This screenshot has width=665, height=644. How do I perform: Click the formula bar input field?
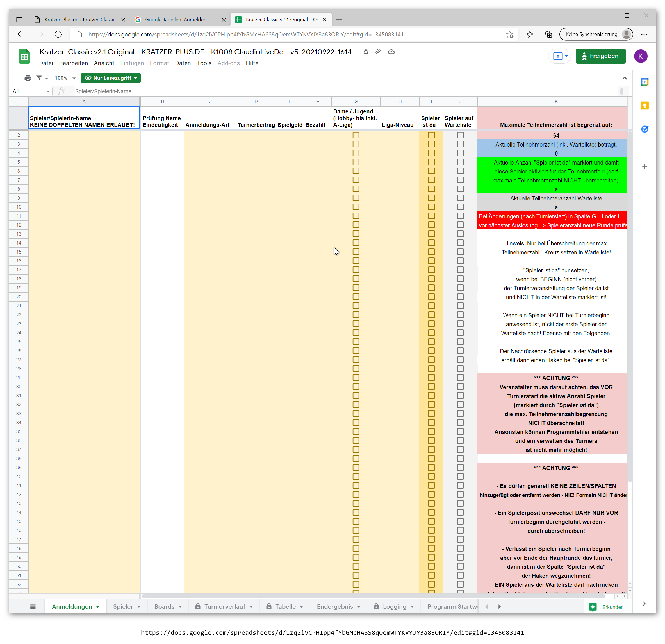(x=339, y=91)
